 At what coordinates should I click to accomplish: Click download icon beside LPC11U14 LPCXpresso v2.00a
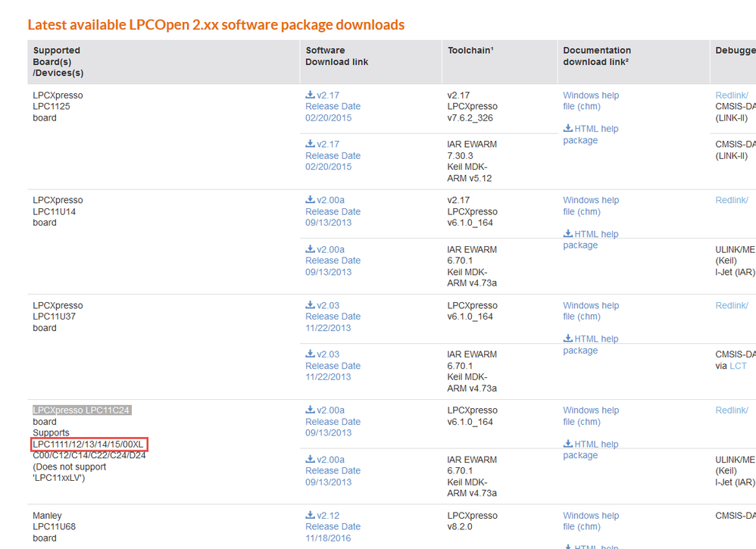310,200
